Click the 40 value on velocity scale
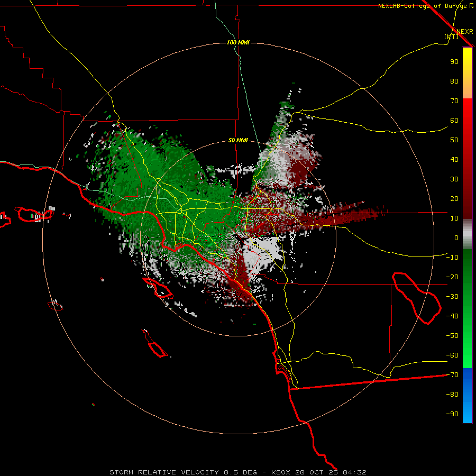Screen dimensions: 476x476 click(x=454, y=159)
